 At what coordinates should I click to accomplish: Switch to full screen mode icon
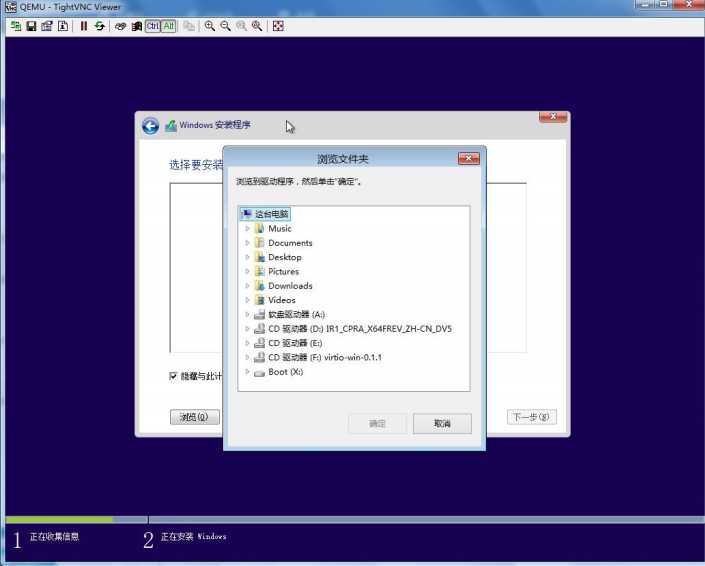point(278,26)
